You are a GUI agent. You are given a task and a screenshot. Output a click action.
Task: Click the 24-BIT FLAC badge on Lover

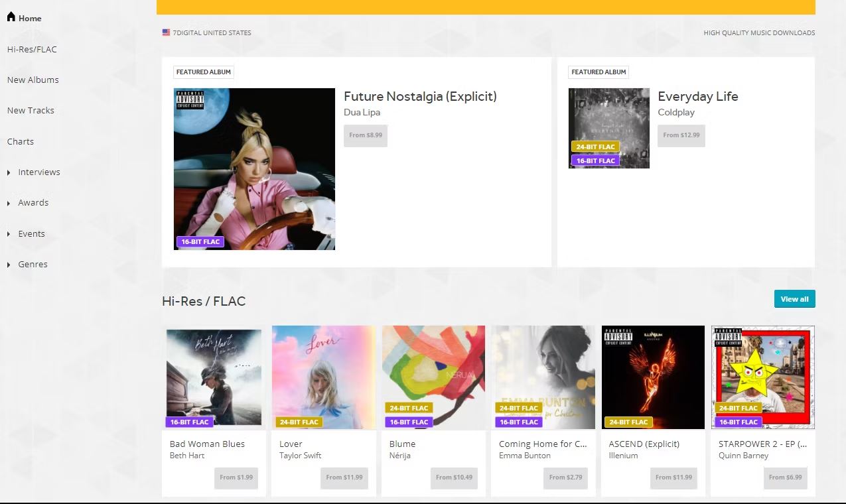coord(299,422)
